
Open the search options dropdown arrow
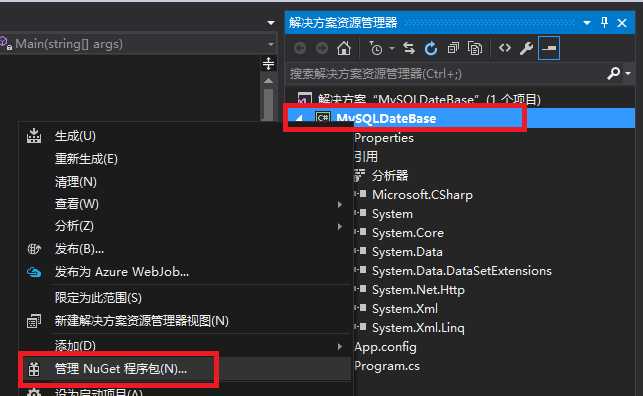628,74
